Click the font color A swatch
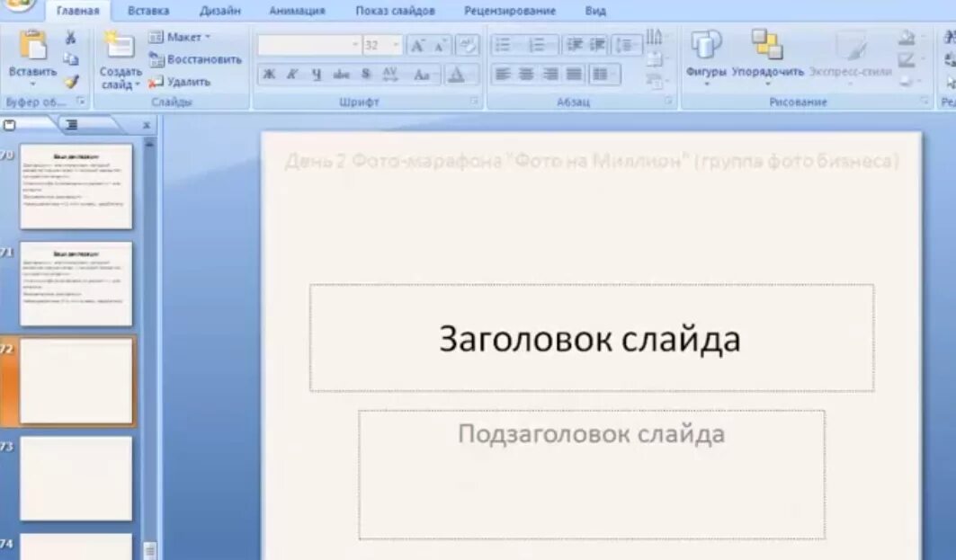This screenshot has height=560, width=956. [456, 75]
